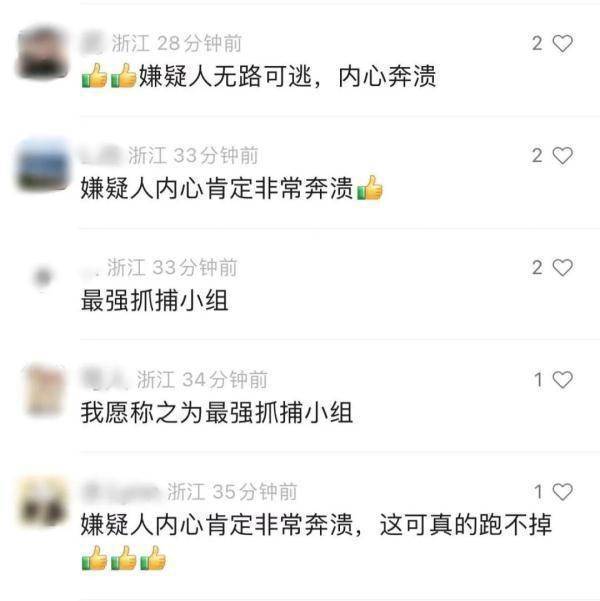Like the 33分钟前 comment with thumbs-up emoji

(x=562, y=156)
